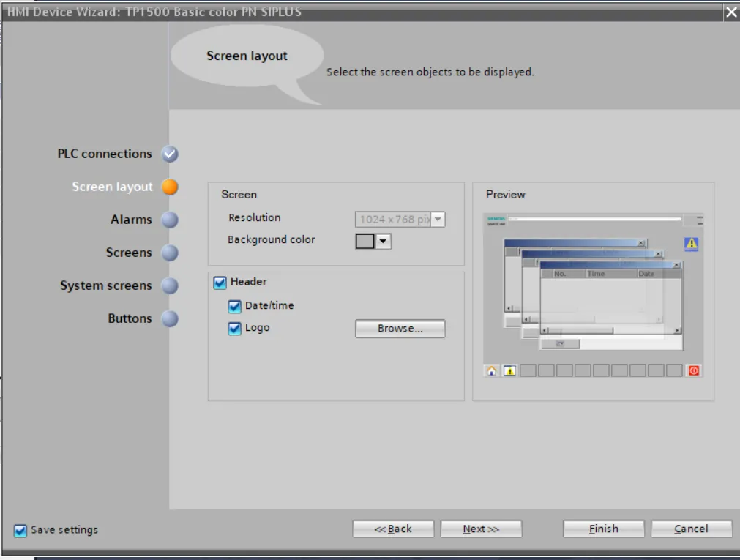Click the alarm button beside Home in preview
Screen dimensions: 740x560
(509, 371)
